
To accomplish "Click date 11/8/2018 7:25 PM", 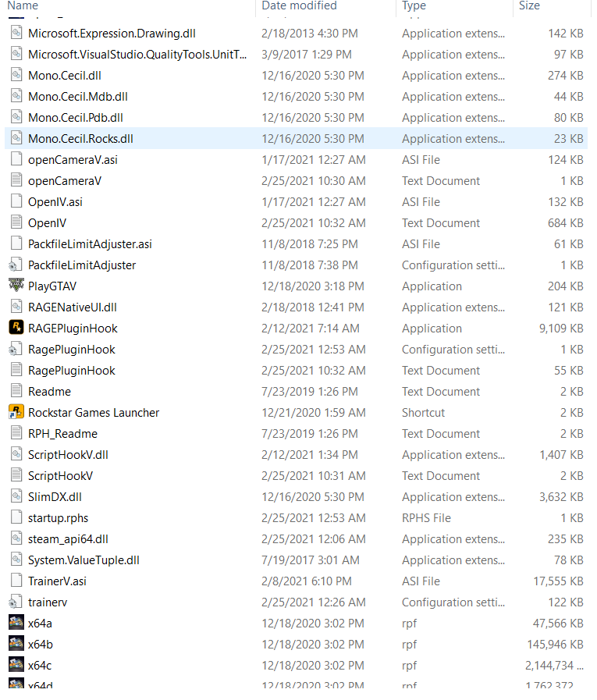I will coord(310,243).
